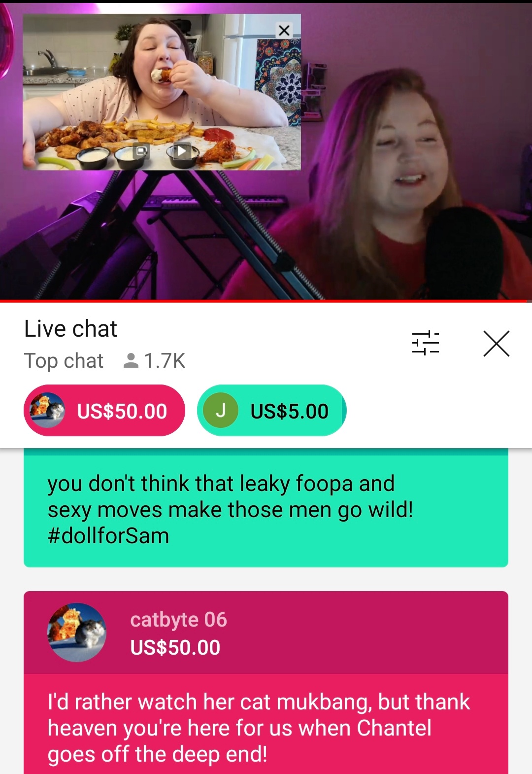This screenshot has width=532, height=774.
Task: View the 1.7K viewer count
Action: (154, 361)
